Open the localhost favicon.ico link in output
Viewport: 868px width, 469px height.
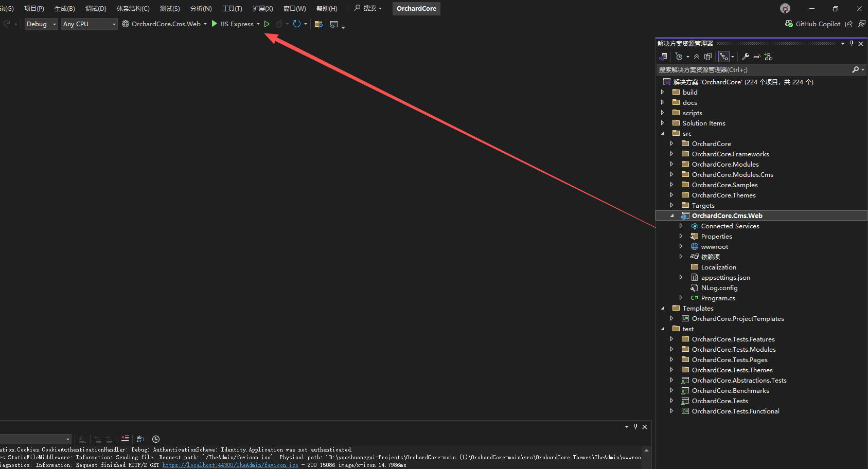tap(231, 465)
